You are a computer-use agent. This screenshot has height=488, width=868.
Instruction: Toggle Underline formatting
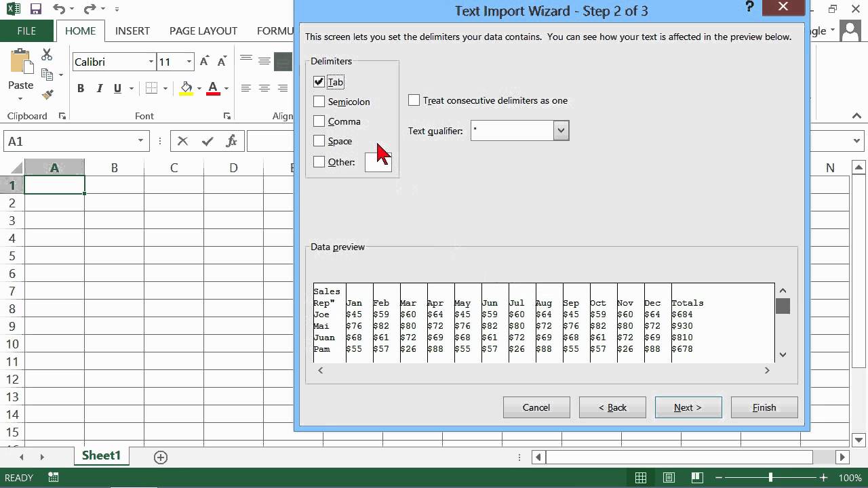(x=117, y=88)
